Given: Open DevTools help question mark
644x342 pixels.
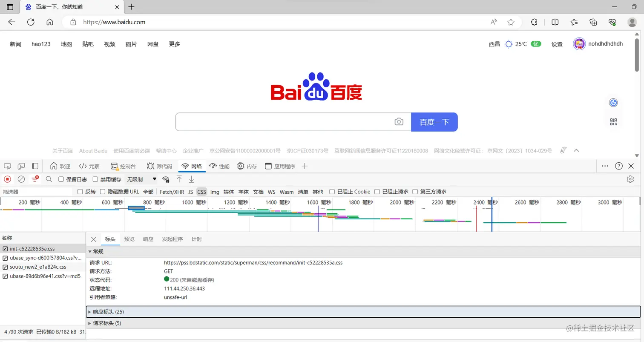Looking at the screenshot, I should (x=619, y=166).
